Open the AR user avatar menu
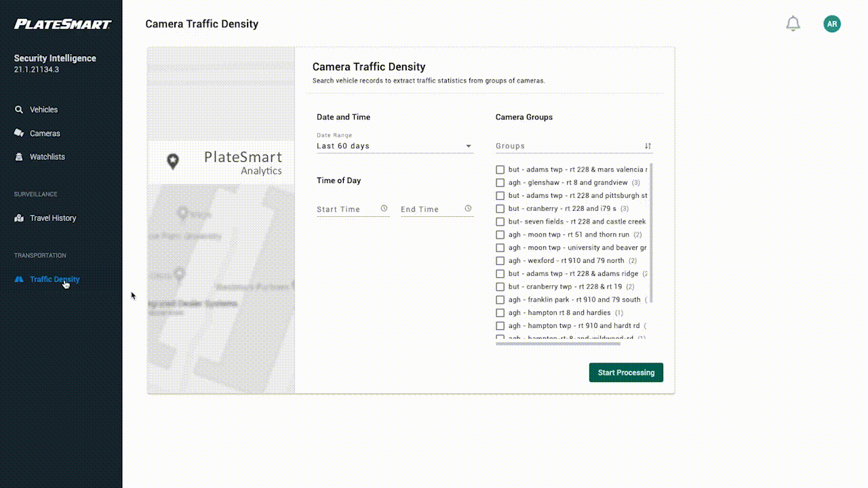 [x=832, y=24]
